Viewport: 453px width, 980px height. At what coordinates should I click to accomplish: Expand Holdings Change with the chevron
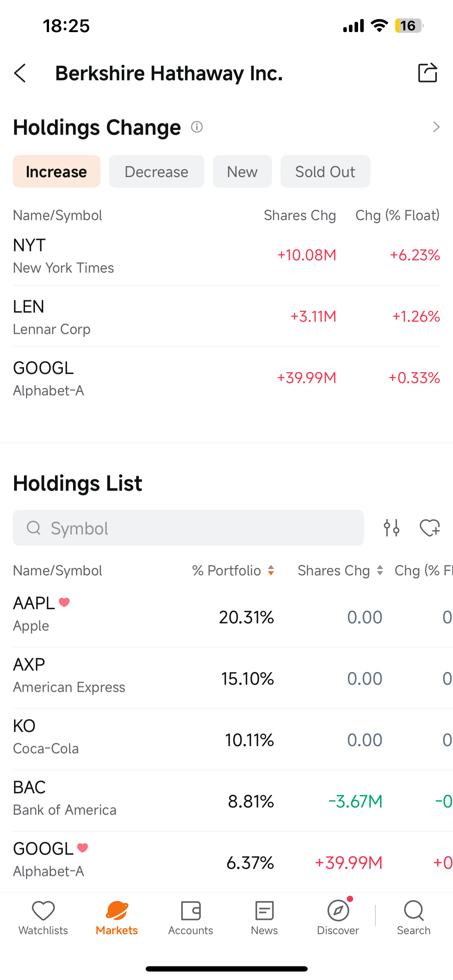[436, 127]
